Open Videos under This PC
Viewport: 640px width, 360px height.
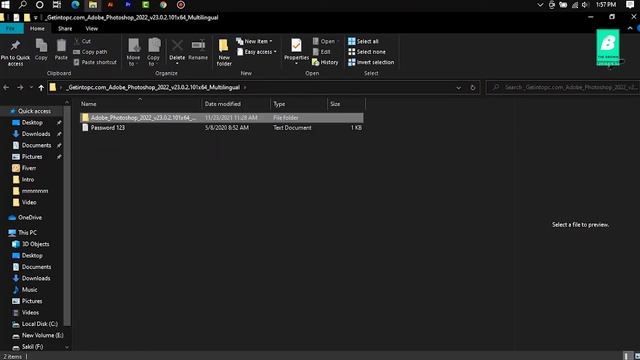[30, 313]
